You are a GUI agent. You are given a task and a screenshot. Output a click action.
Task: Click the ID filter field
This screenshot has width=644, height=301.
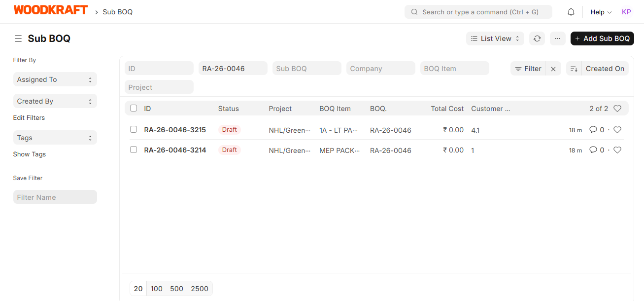coord(159,69)
